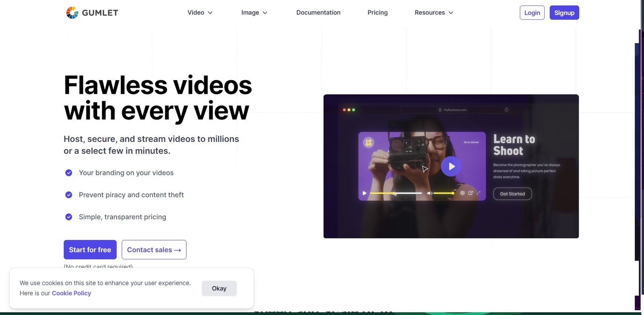Click the MyBusiness.com address bar in the mockup
The width and height of the screenshot is (644, 315).
pos(455,110)
